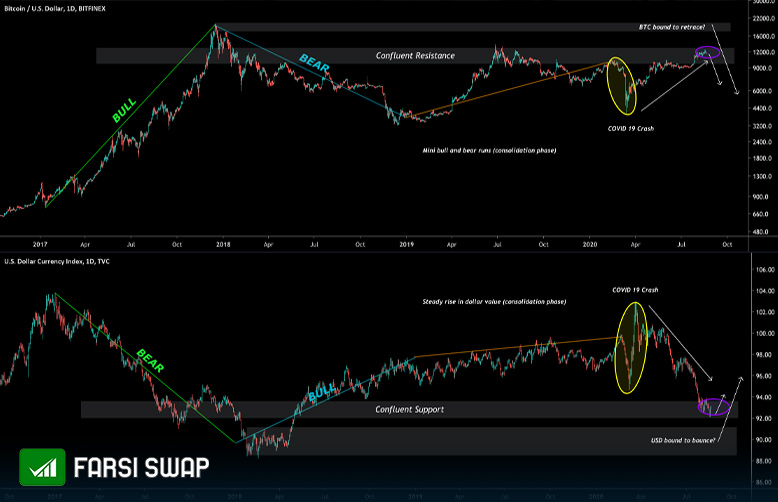Viewport: 778px width, 502px height.
Task: Click the 2019 label on the Bitcoin chart time axis
Action: [x=406, y=244]
